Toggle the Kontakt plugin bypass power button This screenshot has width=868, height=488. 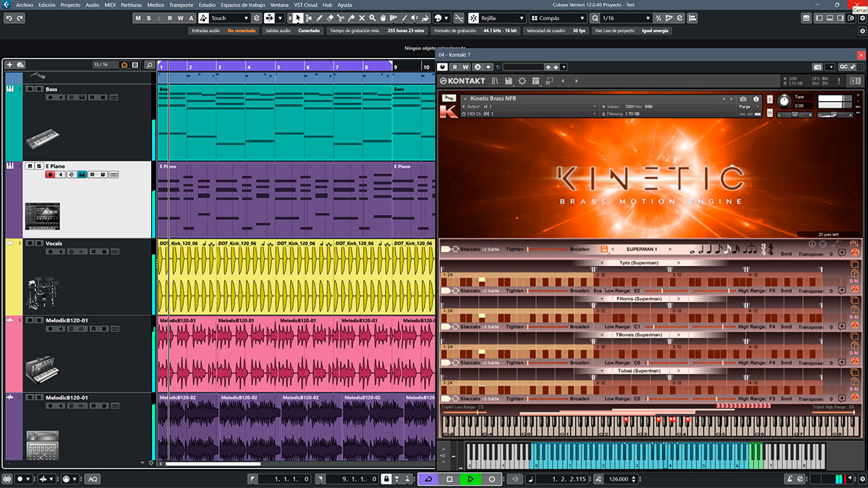(x=443, y=67)
